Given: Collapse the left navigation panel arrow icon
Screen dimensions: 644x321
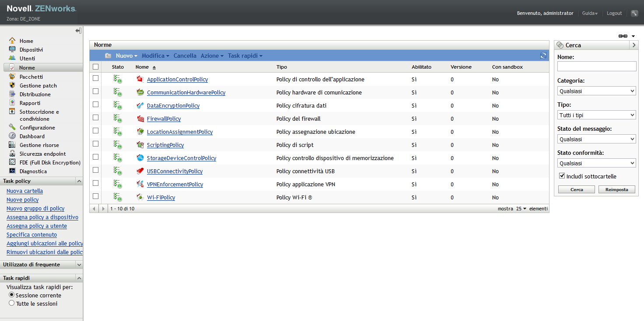Looking at the screenshot, I should pyautogui.click(x=78, y=31).
